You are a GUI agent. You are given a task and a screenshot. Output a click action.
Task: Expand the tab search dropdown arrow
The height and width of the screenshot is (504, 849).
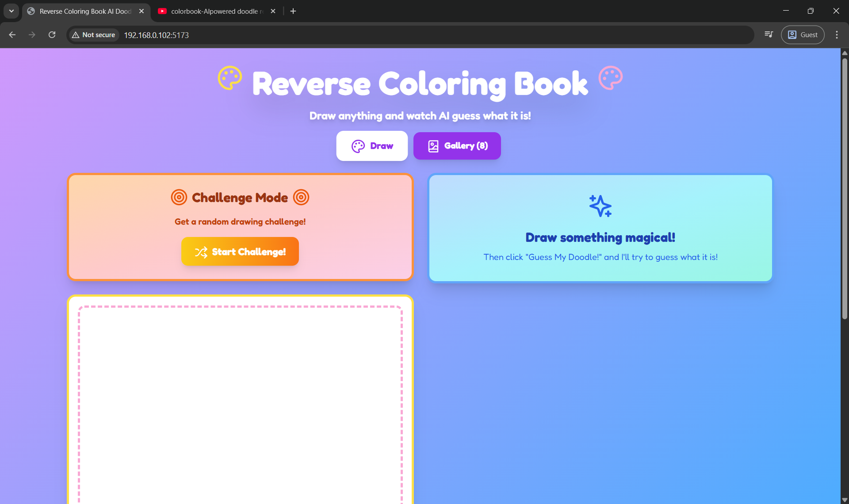11,11
